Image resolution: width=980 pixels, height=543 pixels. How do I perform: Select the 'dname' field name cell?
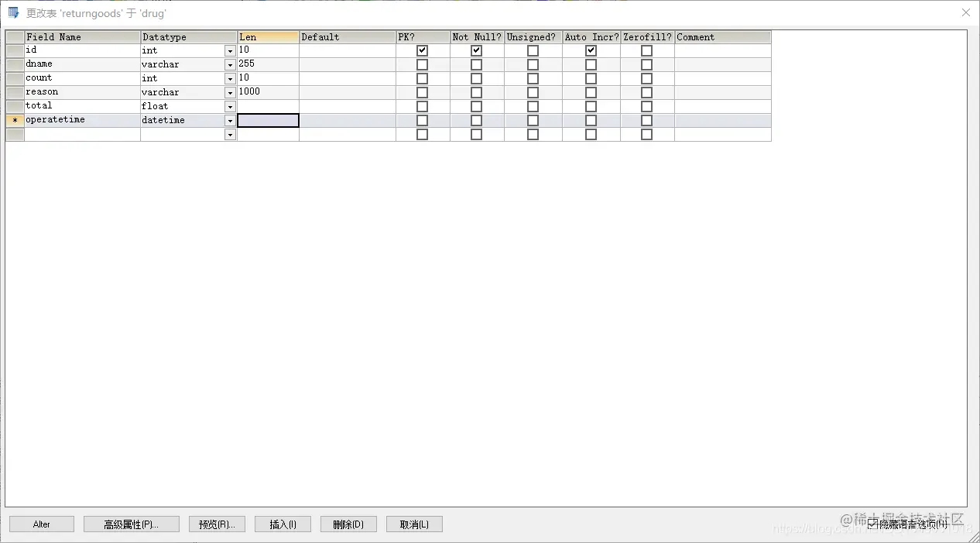click(x=82, y=64)
